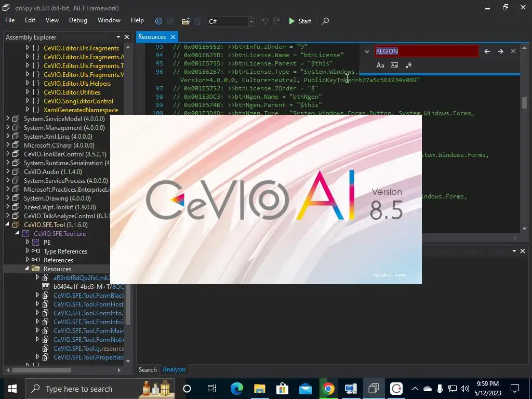532x399 pixels.
Task: Select CeVIO.SFE.Tool.g.resources item
Action: [x=88, y=348]
